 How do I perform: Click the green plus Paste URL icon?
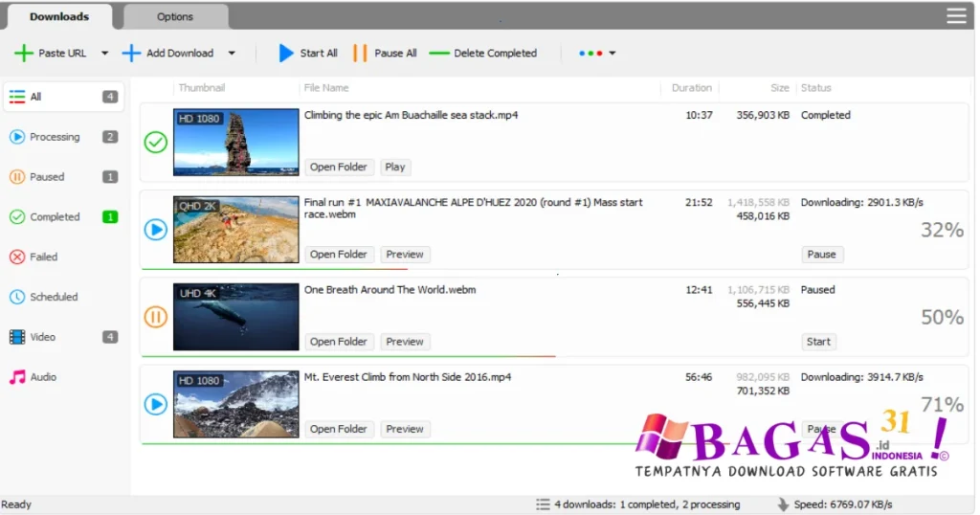point(23,53)
